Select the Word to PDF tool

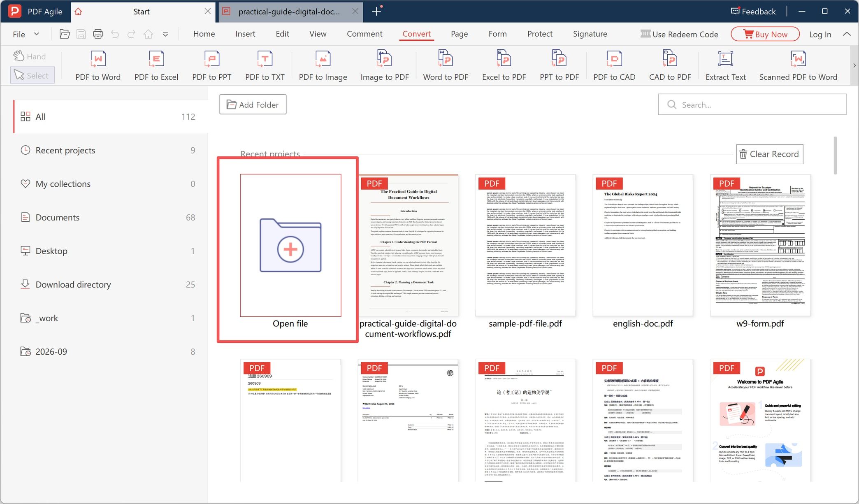446,66
